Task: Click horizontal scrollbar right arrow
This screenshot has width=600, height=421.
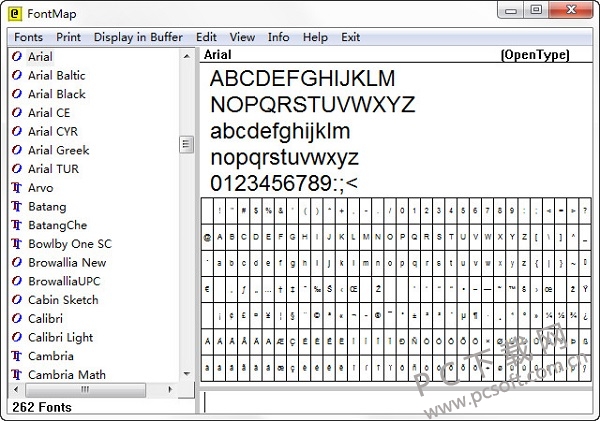Action: 170,390
